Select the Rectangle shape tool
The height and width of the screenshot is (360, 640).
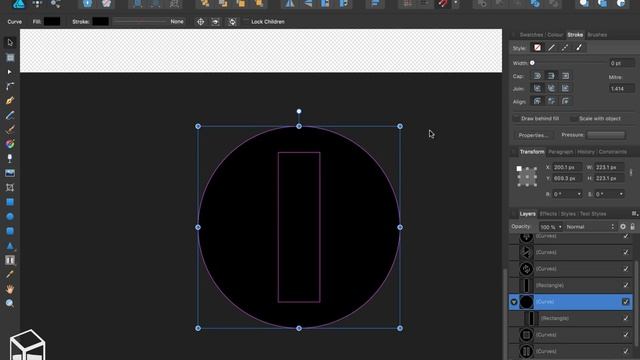point(10,202)
